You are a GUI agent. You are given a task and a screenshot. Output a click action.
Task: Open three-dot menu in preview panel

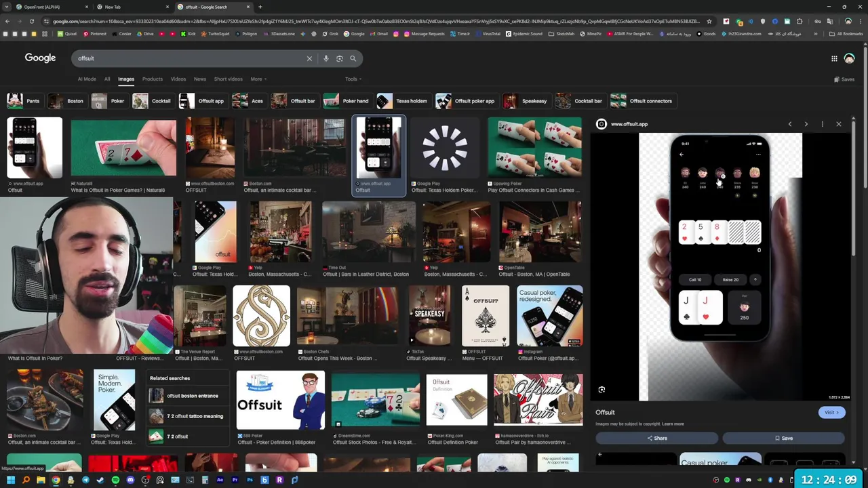pyautogui.click(x=822, y=124)
